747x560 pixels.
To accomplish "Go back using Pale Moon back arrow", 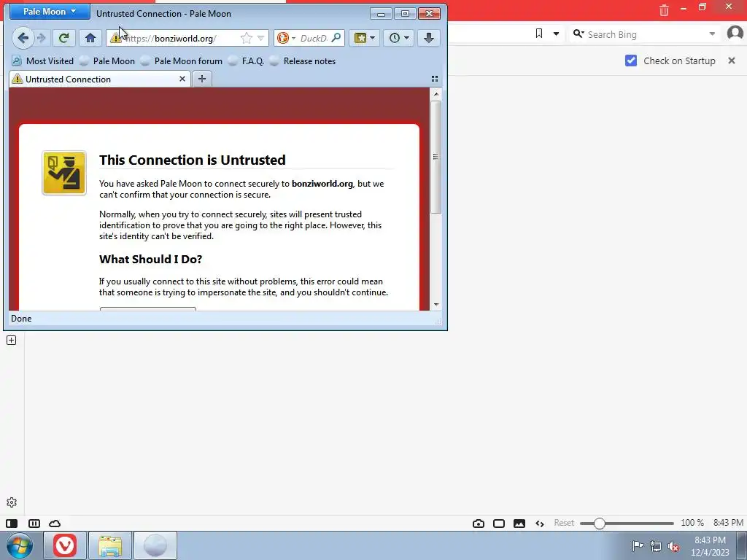I will 23,38.
